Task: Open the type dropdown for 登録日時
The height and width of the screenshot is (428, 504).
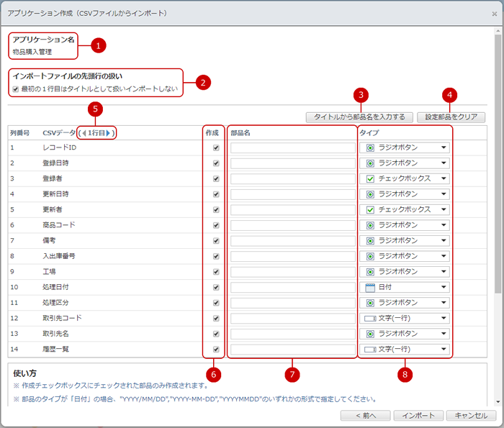Action: pos(444,163)
